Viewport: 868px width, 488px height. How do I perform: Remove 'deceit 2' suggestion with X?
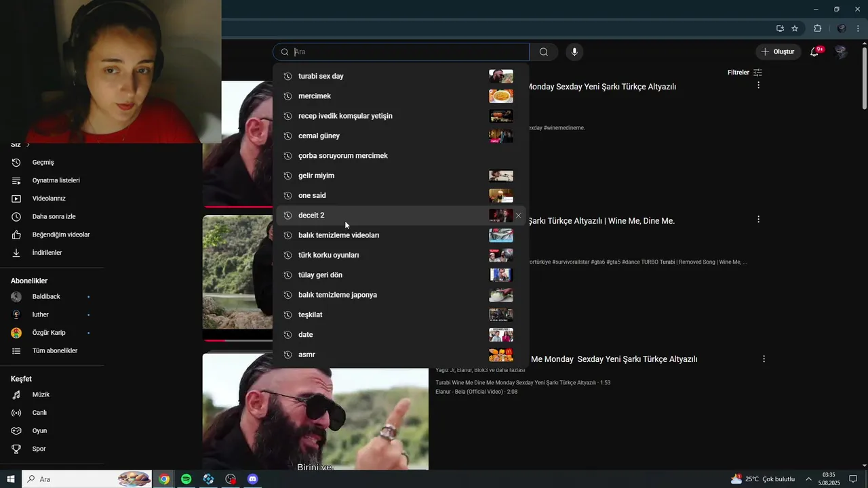(519, 216)
